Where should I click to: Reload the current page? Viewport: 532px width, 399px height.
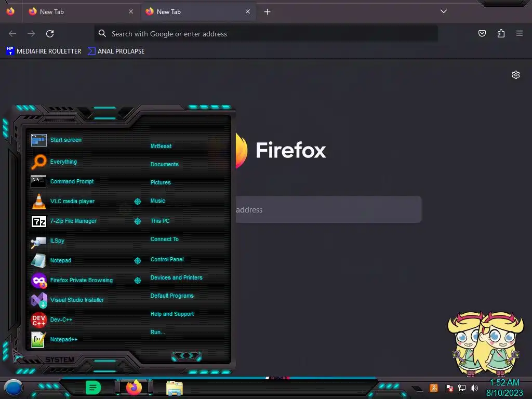[x=50, y=34]
